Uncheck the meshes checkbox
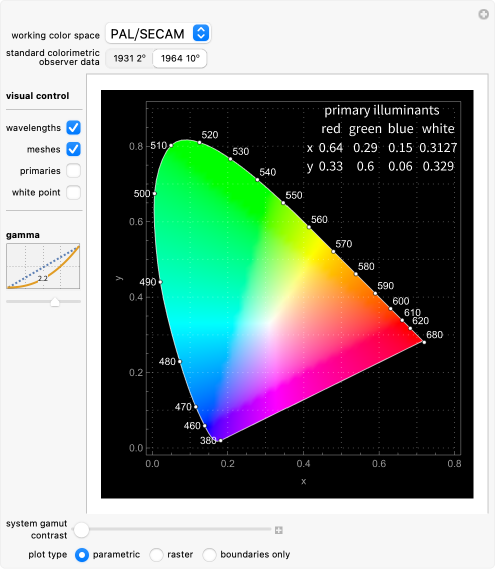 (x=73, y=149)
